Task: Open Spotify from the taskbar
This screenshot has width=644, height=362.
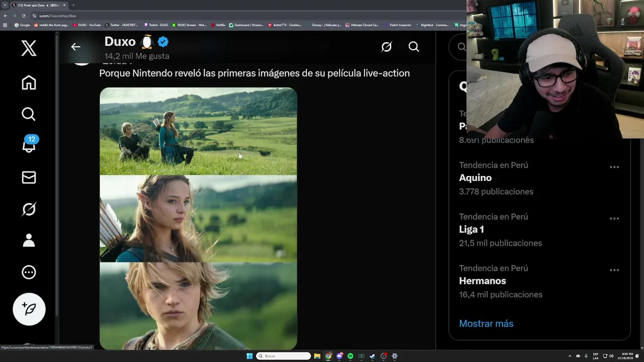Action: tap(350, 356)
